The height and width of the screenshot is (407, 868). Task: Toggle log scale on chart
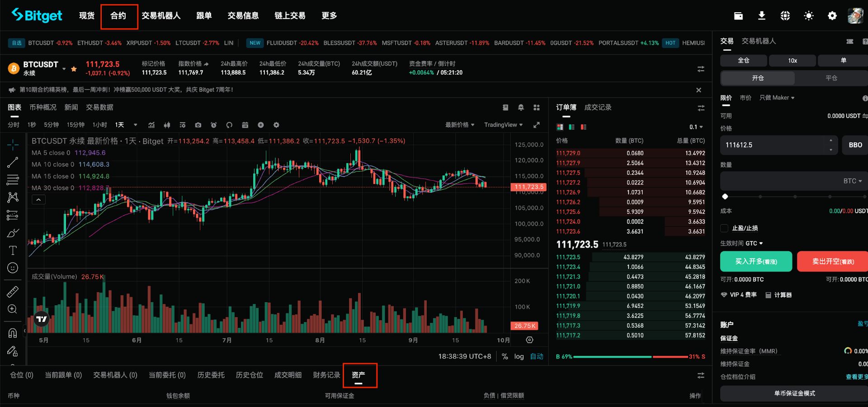519,356
